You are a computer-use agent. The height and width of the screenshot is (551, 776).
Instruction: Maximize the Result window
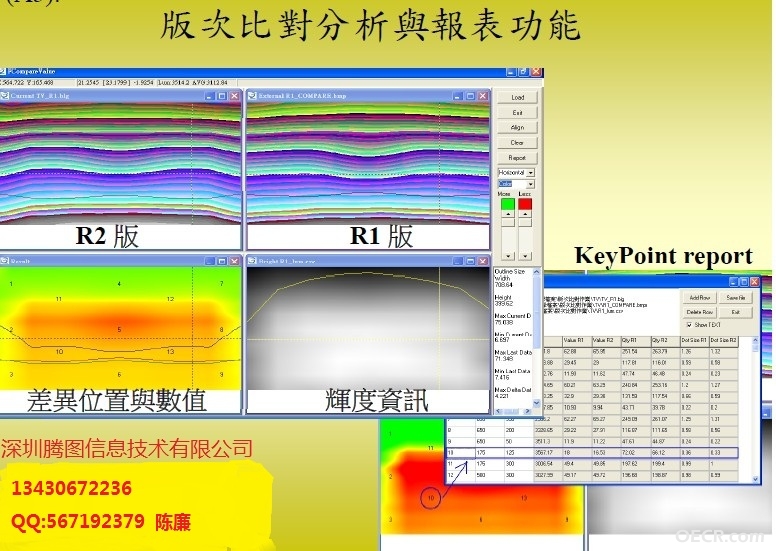(x=222, y=261)
